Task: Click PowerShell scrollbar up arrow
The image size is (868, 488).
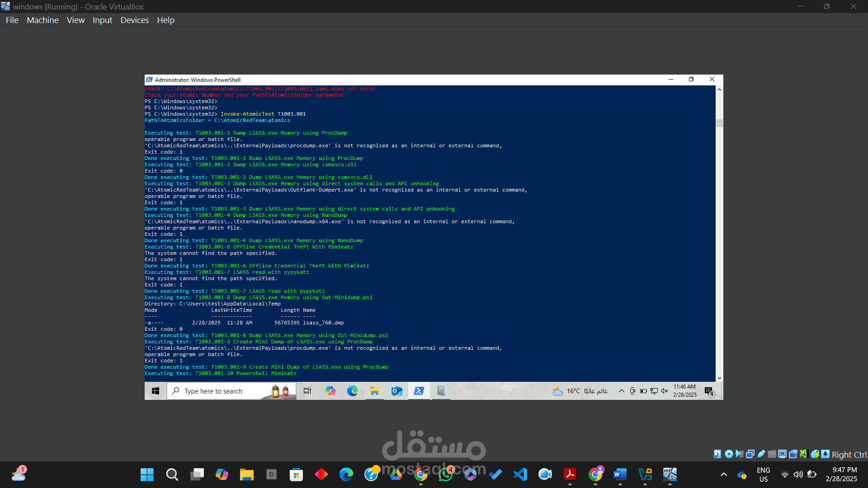Action: 719,89
